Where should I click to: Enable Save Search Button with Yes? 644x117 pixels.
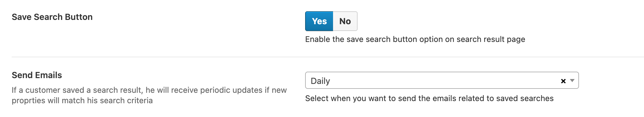319,21
